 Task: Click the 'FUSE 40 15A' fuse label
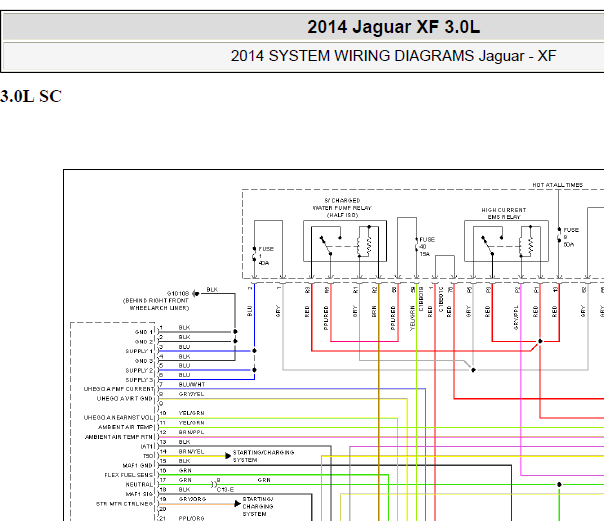pyautogui.click(x=426, y=246)
